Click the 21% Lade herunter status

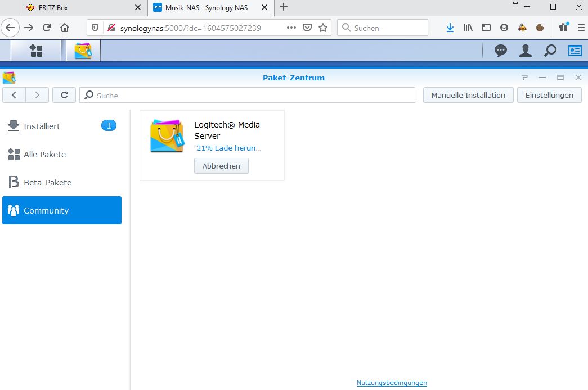228,148
